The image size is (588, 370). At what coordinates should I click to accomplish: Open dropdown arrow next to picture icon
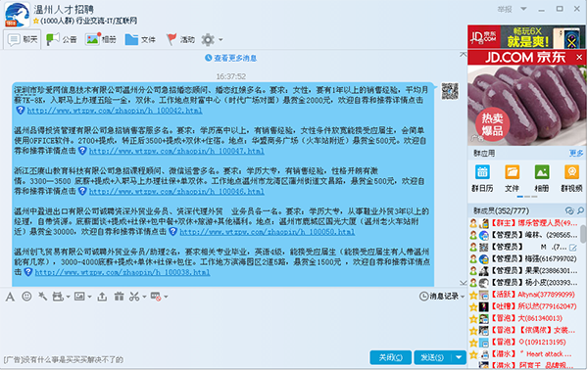click(x=89, y=297)
